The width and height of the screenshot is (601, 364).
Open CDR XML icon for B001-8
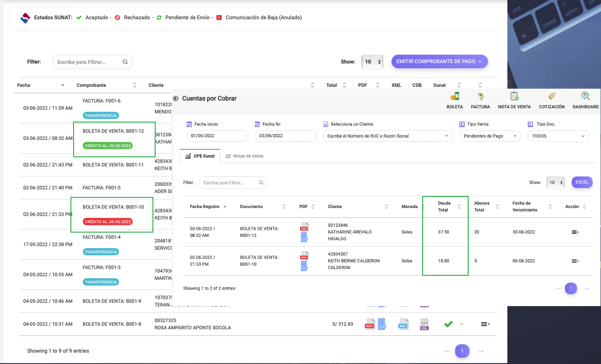[424, 324]
